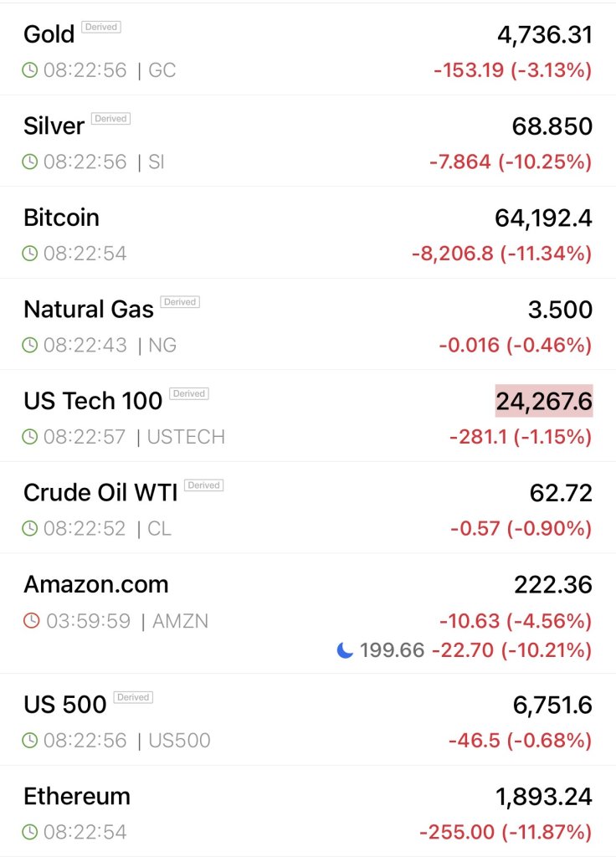Select the Amazon.com stock name
The height and width of the screenshot is (857, 616).
coord(95,584)
